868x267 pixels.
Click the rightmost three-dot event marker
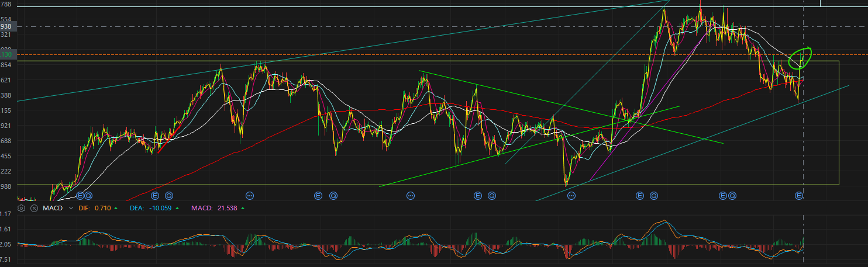coord(571,195)
